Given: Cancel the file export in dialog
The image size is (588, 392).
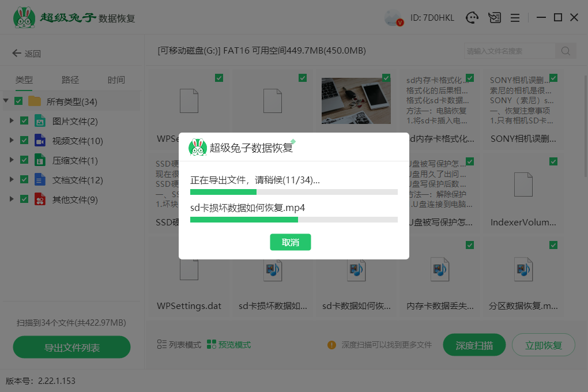Looking at the screenshot, I should pyautogui.click(x=290, y=242).
